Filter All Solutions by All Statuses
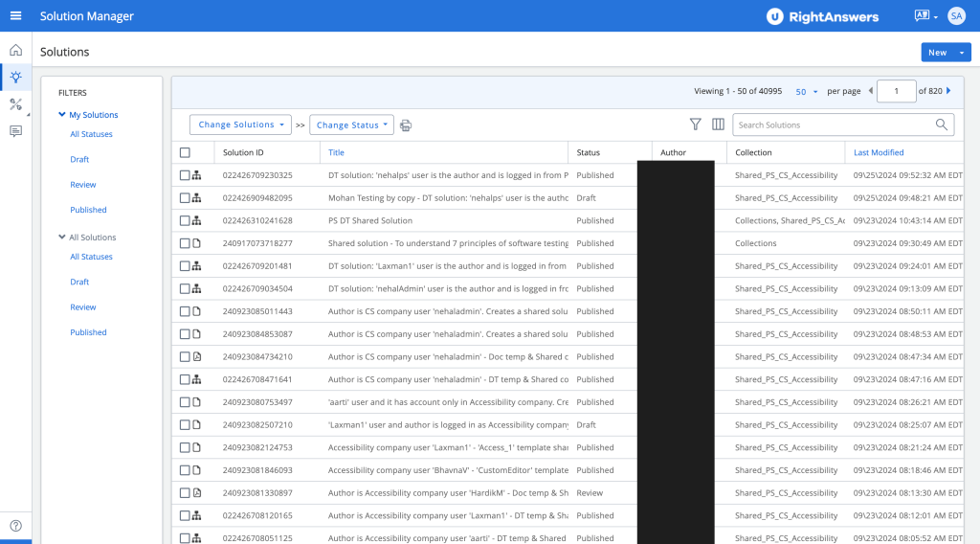Screen dimensions: 980x544 click(x=91, y=257)
